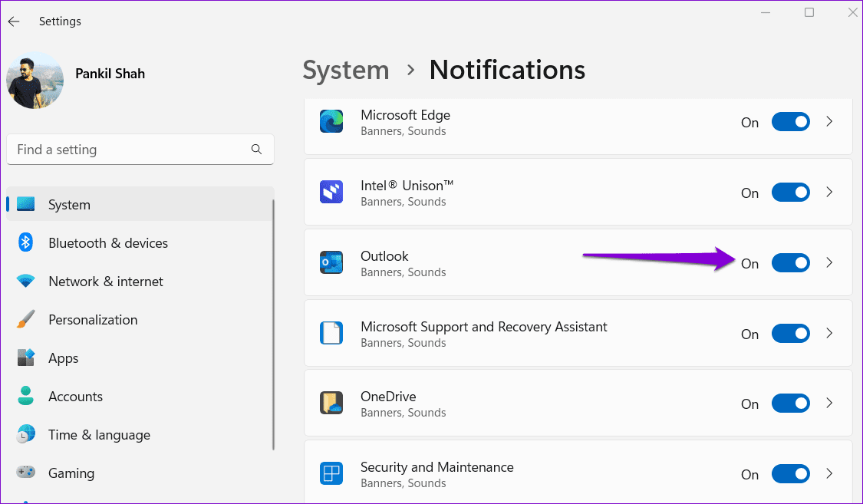
Task: Maximize the Settings window
Action: pyautogui.click(x=809, y=12)
